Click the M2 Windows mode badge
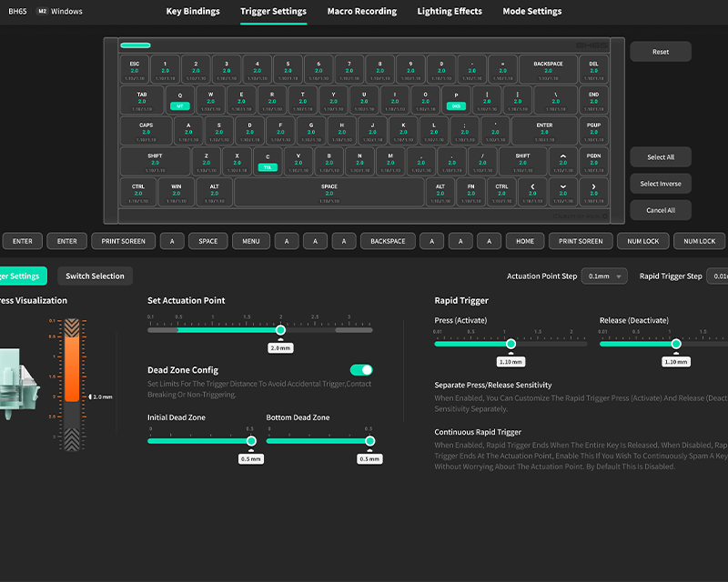Viewport: 728px width, 582px height. 59,12
